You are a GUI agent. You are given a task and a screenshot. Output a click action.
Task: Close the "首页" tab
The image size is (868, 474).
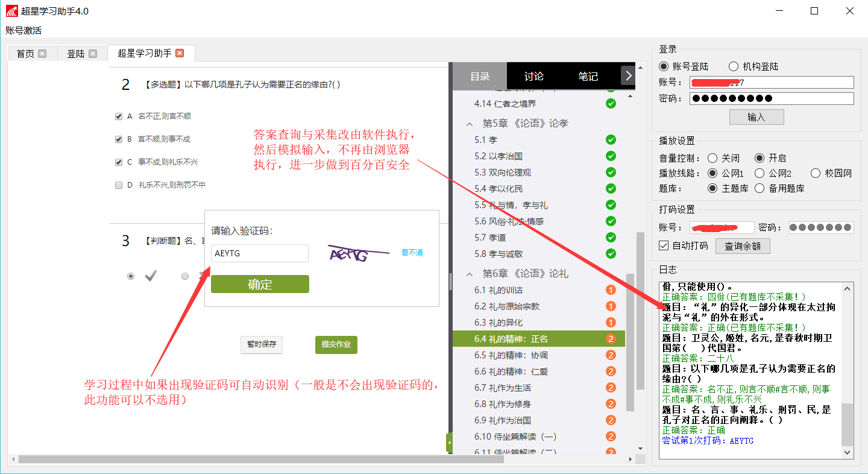click(43, 53)
